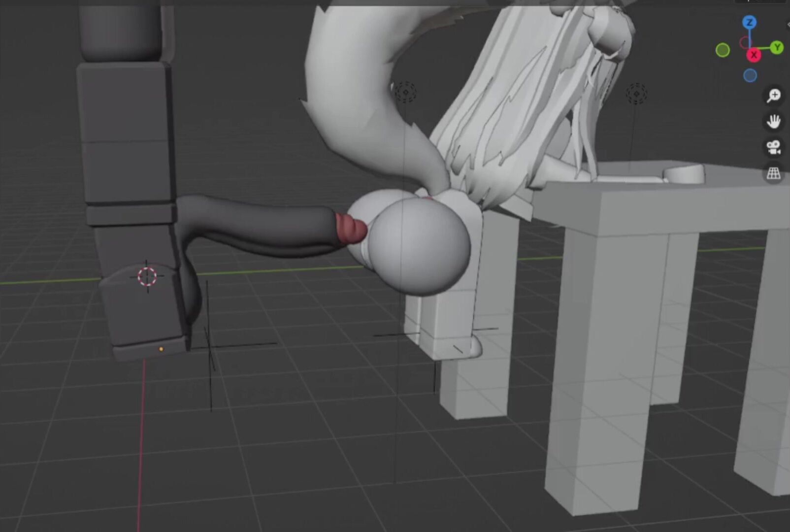Click the hollow negative X axis circle

pos(745,43)
